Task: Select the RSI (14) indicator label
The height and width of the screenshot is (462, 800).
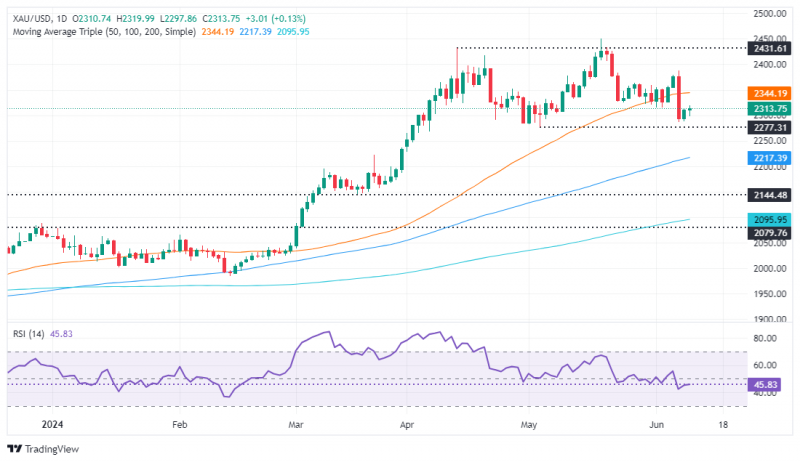Action: (x=29, y=334)
